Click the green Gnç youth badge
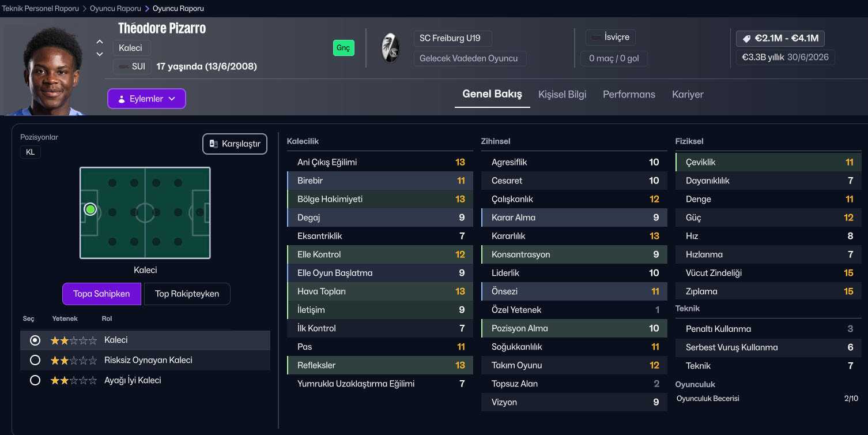868x435 pixels. click(344, 48)
